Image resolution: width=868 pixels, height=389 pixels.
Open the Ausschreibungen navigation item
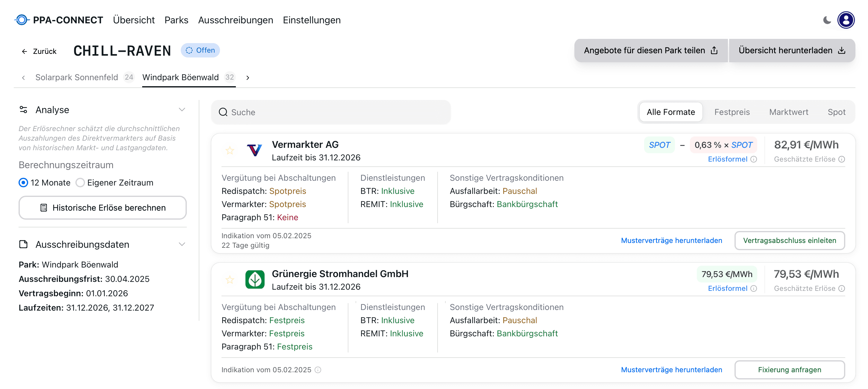point(235,20)
